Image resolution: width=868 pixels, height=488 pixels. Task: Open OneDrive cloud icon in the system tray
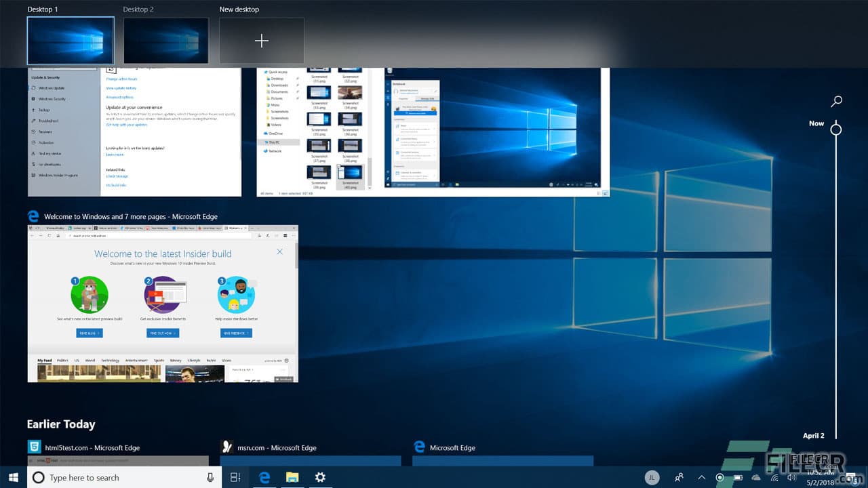[756, 478]
